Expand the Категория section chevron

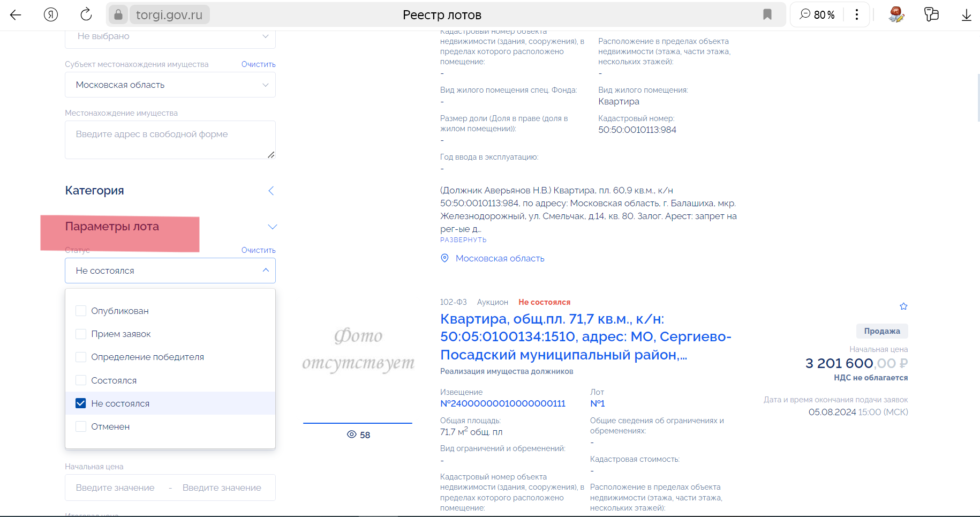pos(271,191)
